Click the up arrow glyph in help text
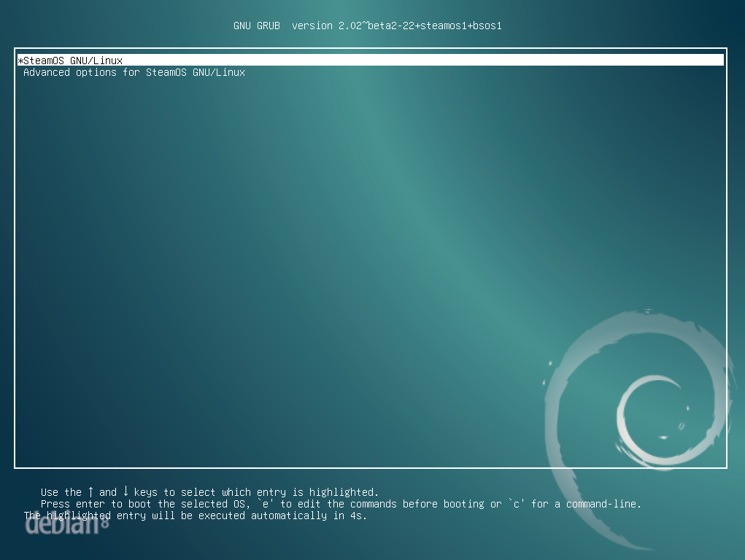The width and height of the screenshot is (745, 560). (x=90, y=491)
